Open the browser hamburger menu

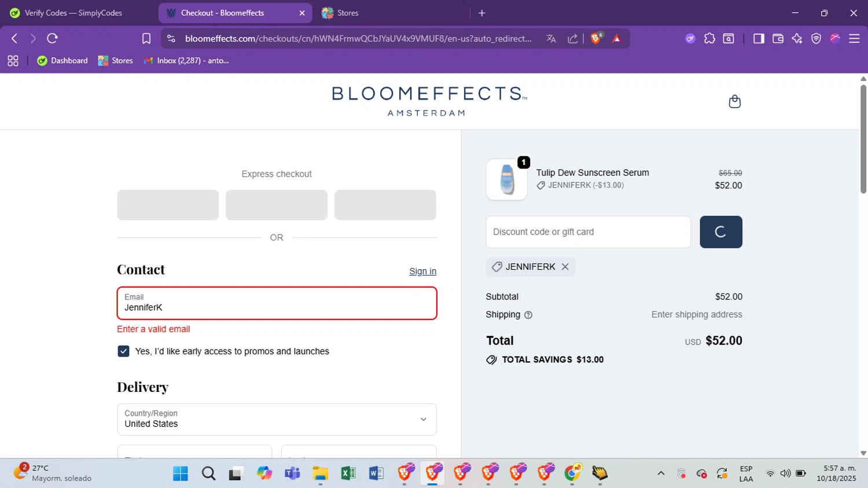click(x=854, y=38)
